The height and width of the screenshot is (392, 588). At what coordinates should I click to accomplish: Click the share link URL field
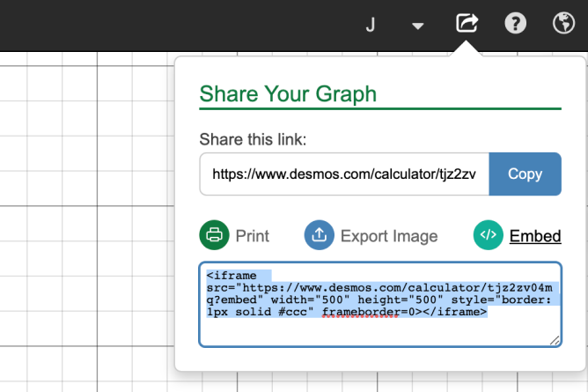coord(344,174)
